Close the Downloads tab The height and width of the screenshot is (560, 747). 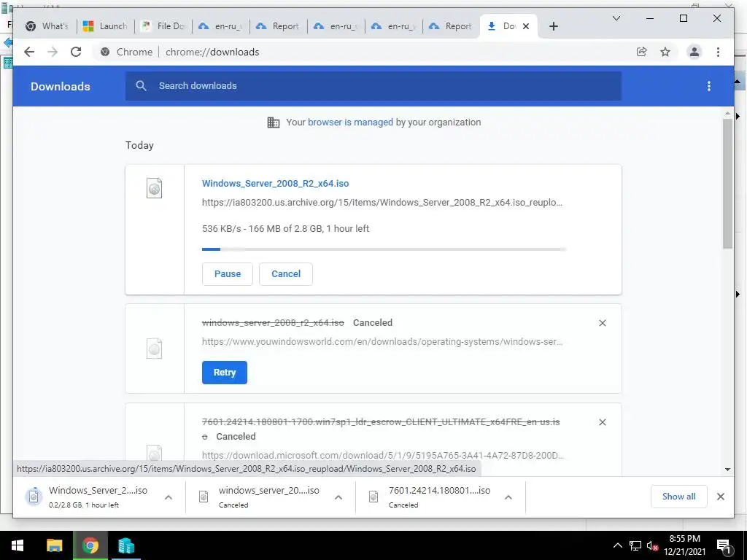point(526,27)
